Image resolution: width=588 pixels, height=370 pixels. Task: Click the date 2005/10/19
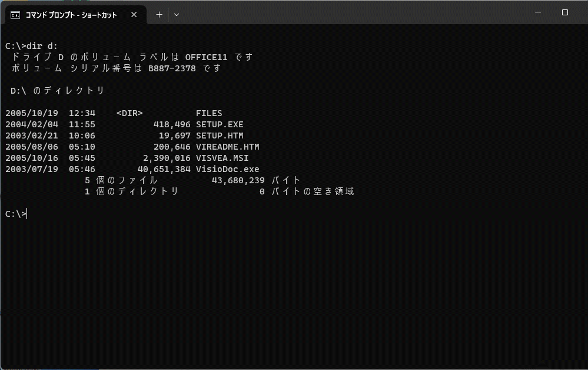32,113
